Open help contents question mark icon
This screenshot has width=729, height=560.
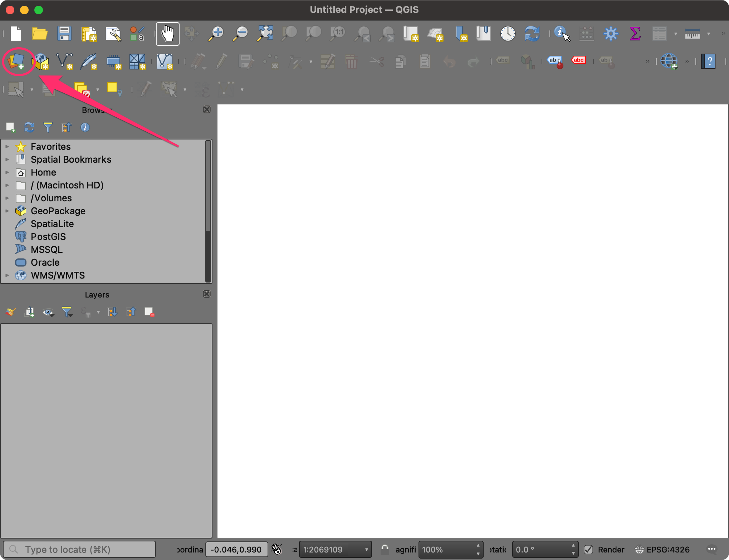[x=708, y=62]
